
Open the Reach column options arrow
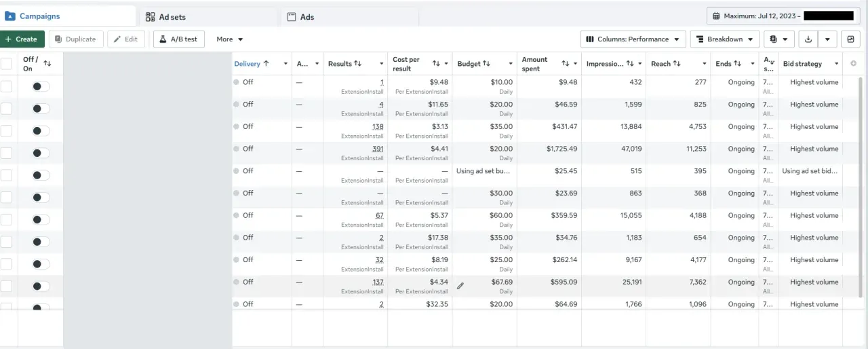click(703, 64)
